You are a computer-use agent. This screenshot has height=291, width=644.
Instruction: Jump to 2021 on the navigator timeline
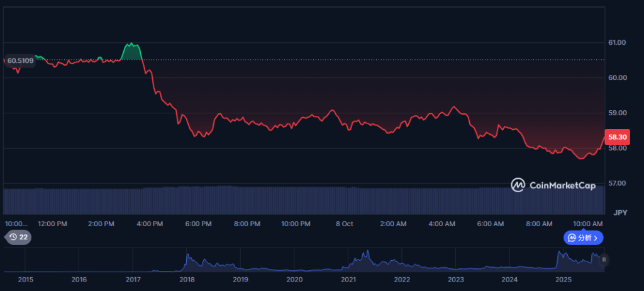[348, 279]
